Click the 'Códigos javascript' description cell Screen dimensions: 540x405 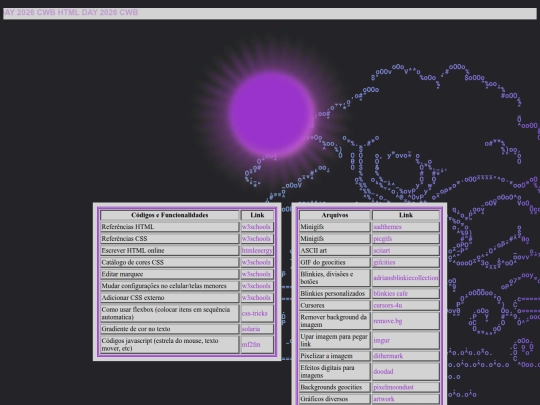click(169, 344)
